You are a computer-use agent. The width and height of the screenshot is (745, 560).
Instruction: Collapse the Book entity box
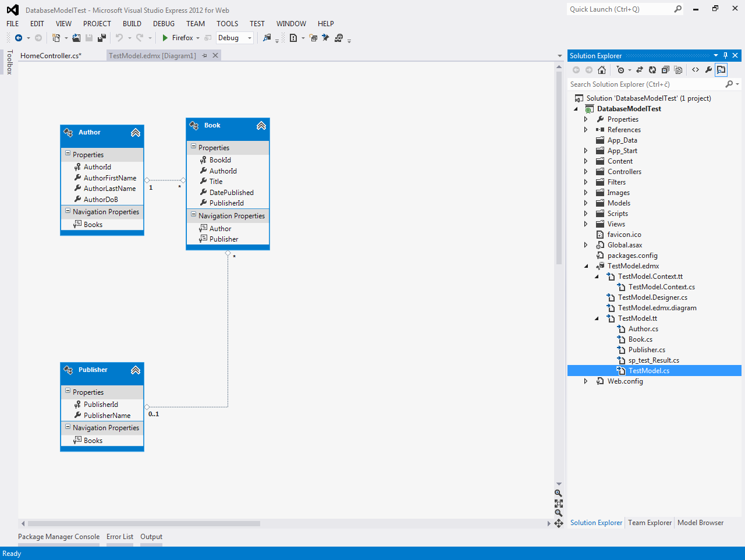coord(261,126)
